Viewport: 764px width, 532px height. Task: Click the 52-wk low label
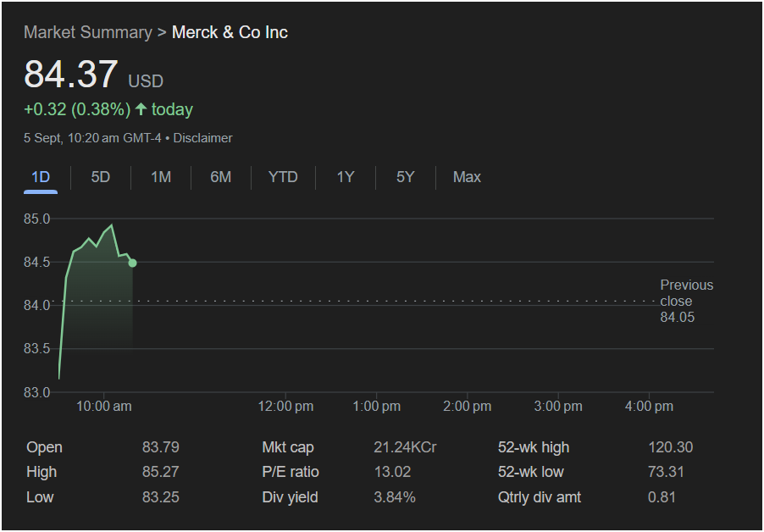coord(530,472)
